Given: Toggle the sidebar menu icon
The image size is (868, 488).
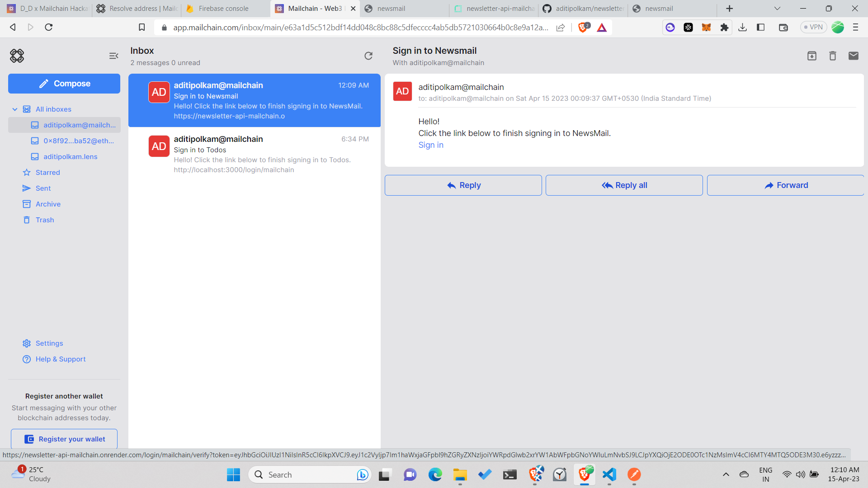Looking at the screenshot, I should tap(114, 56).
